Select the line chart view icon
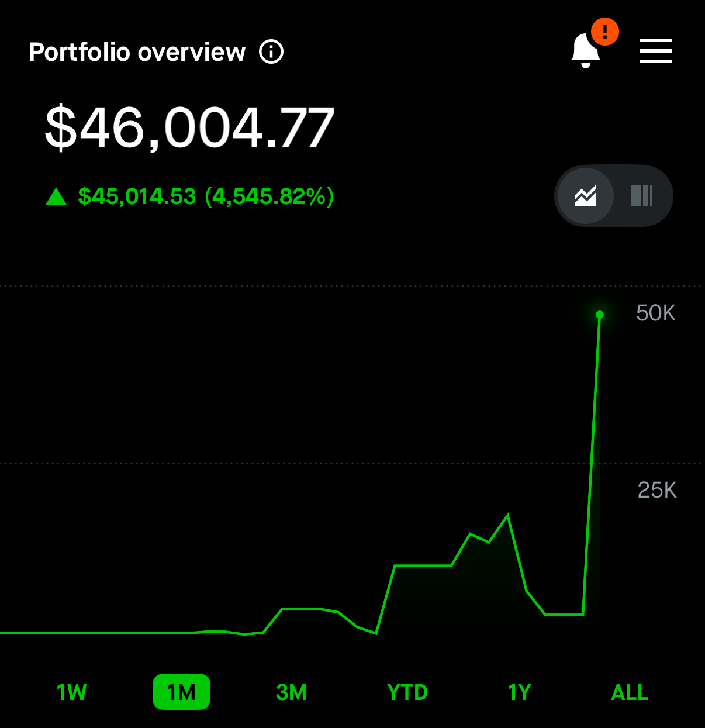 coord(586,196)
